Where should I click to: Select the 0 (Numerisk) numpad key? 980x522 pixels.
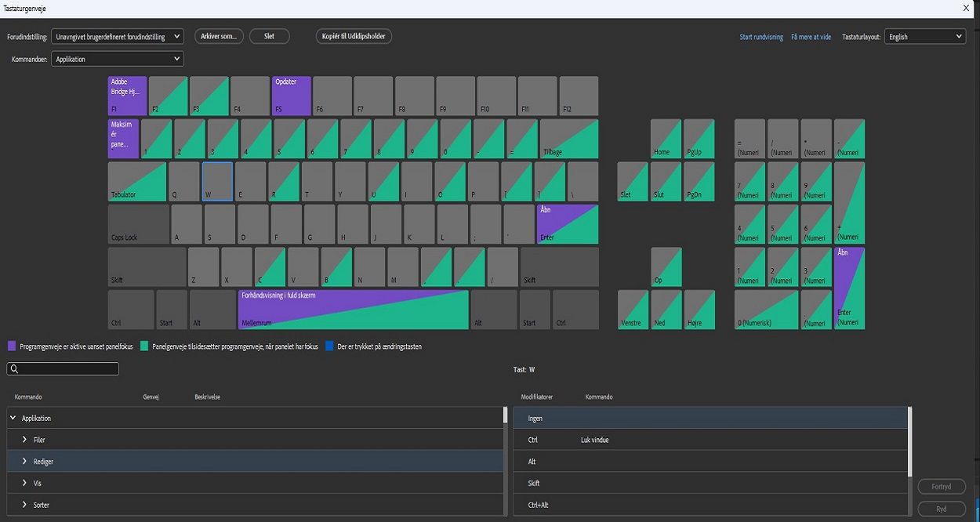(x=766, y=310)
